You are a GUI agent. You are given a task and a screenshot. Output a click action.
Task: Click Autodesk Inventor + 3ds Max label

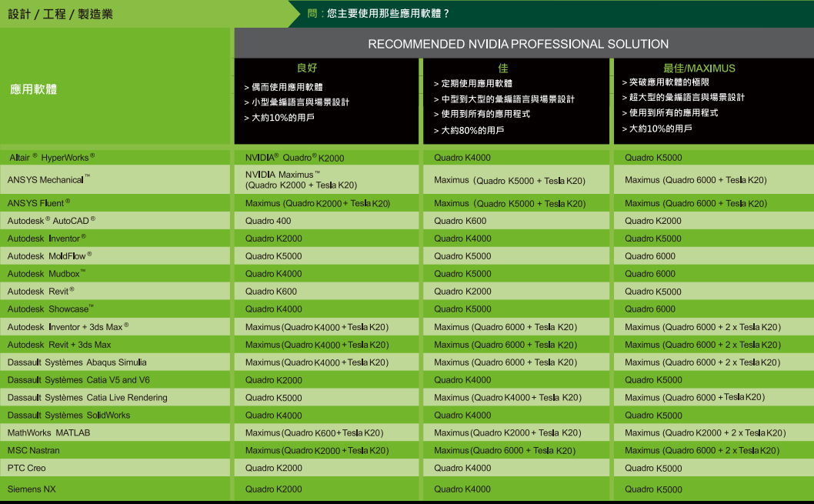(x=68, y=327)
